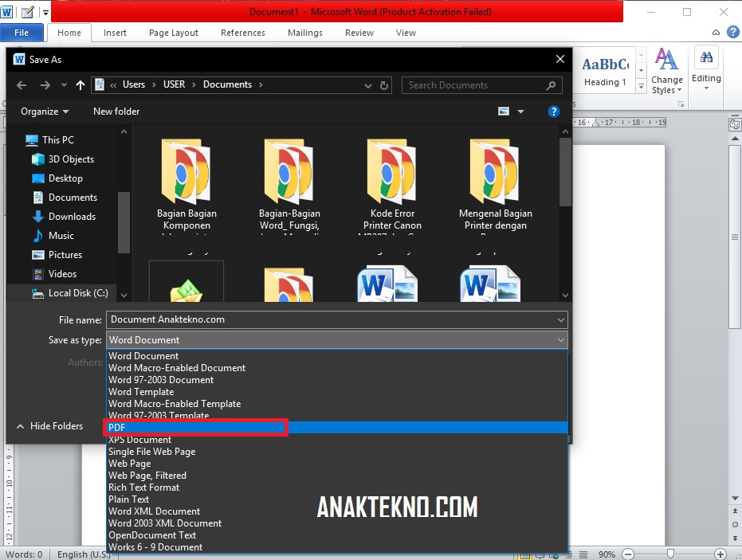The image size is (742, 560).
Task: Select Pictures in navigation pane
Action: click(x=57, y=254)
